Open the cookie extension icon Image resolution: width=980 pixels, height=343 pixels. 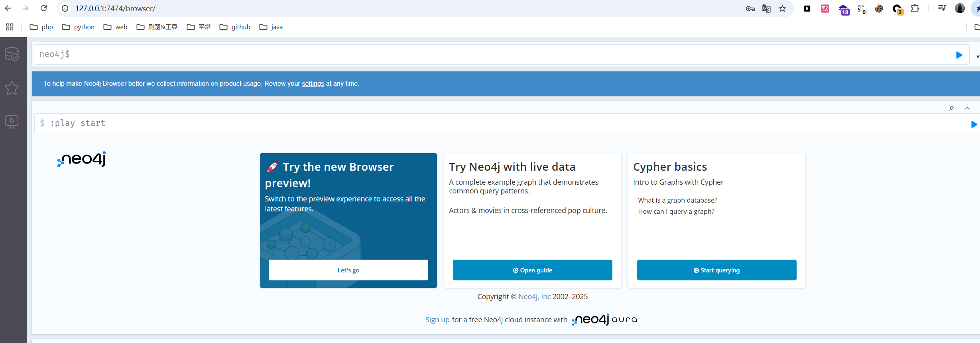pos(879,8)
